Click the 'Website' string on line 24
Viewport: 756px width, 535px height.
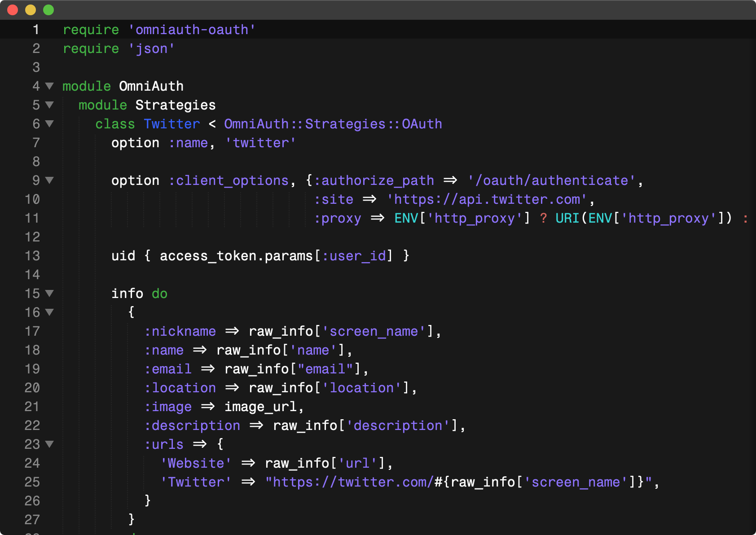(x=196, y=463)
